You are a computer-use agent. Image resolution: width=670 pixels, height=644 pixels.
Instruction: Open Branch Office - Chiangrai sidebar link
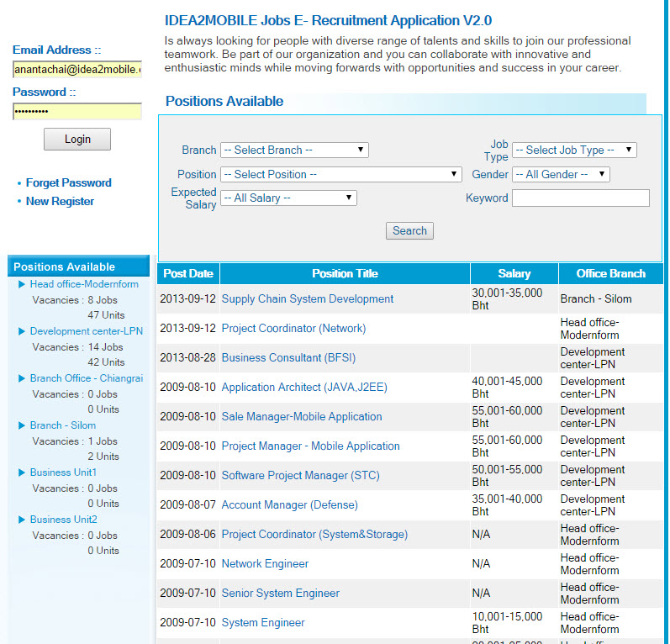pos(87,378)
